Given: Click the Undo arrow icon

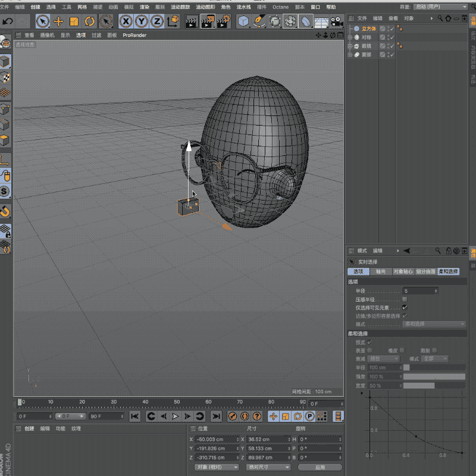Looking at the screenshot, I should (8, 21).
